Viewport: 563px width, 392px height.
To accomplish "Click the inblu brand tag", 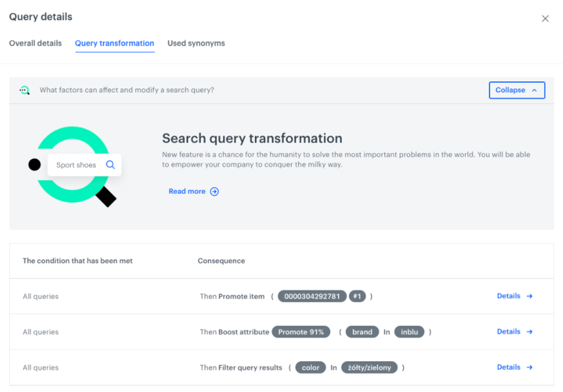I will (x=409, y=331).
